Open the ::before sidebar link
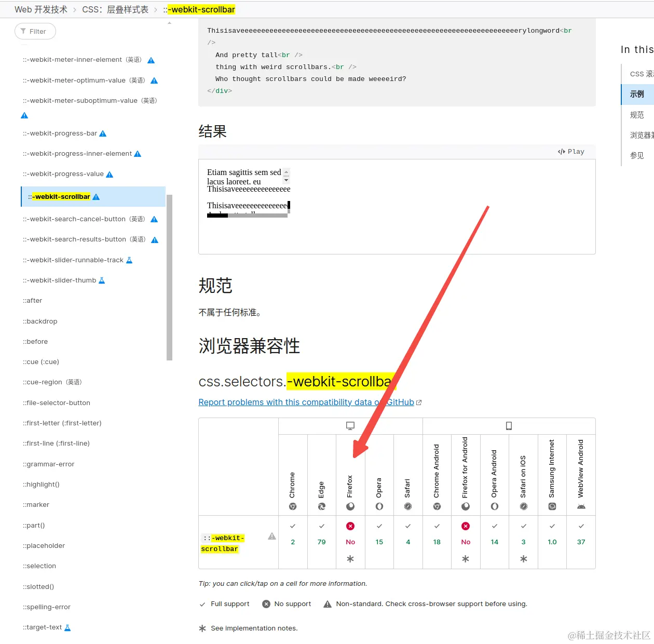Image resolution: width=654 pixels, height=644 pixels. (x=35, y=342)
